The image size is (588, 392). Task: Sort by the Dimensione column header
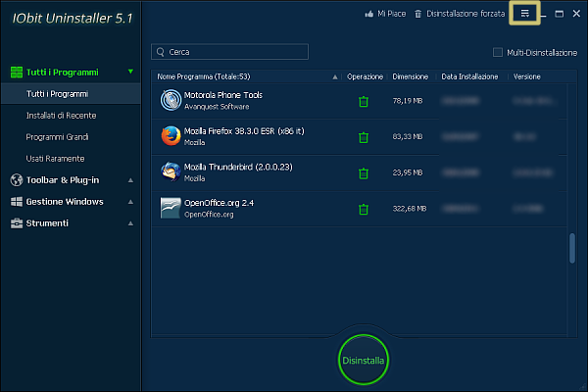coord(411,76)
